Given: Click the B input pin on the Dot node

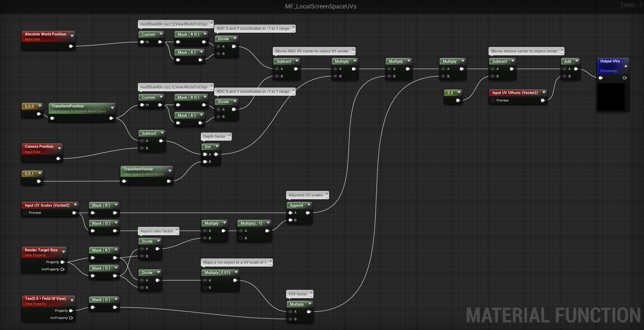Looking at the screenshot, I should 205,161.
